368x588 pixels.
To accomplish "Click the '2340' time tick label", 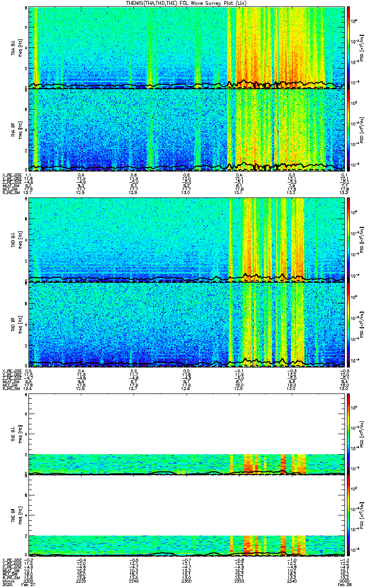I will (293, 582).
